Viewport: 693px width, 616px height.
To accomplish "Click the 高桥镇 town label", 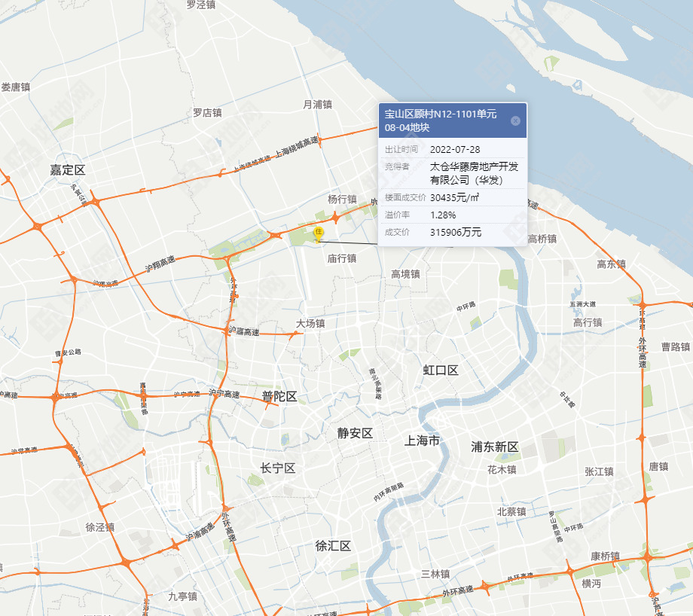I will tap(542, 239).
